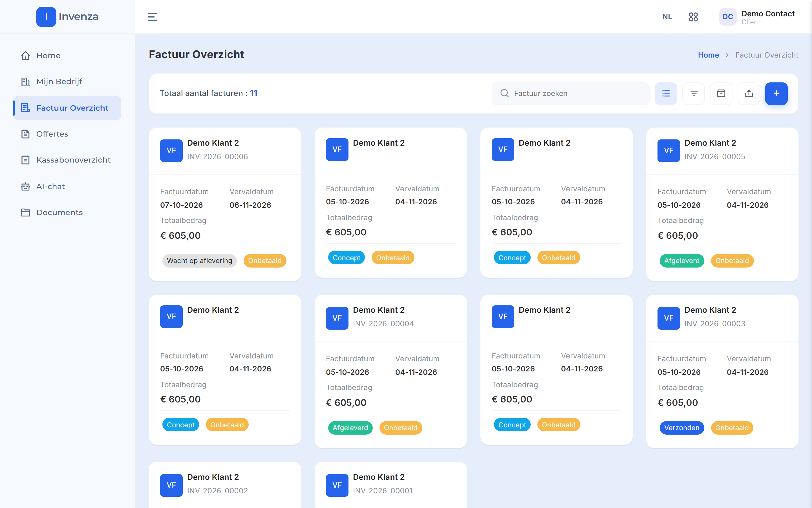Click VF icon on invoice INV-2026-00006
This screenshot has height=508, width=812.
171,150
